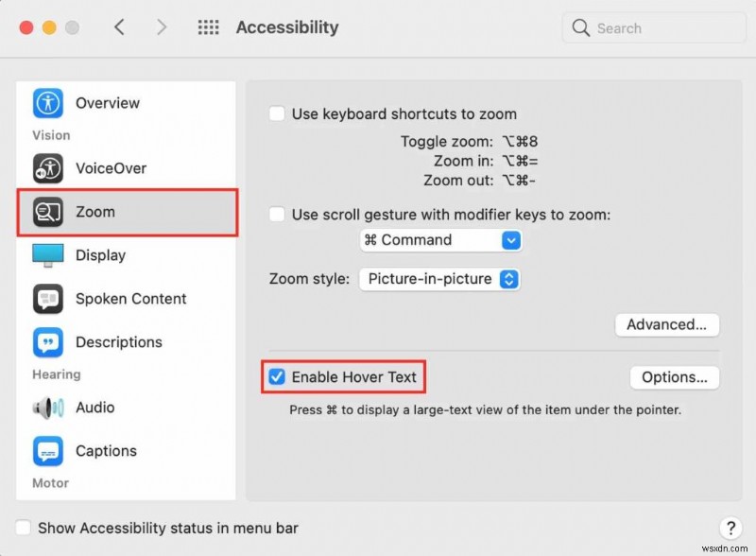
Task: Select the Captions icon in sidebar
Action: point(47,451)
